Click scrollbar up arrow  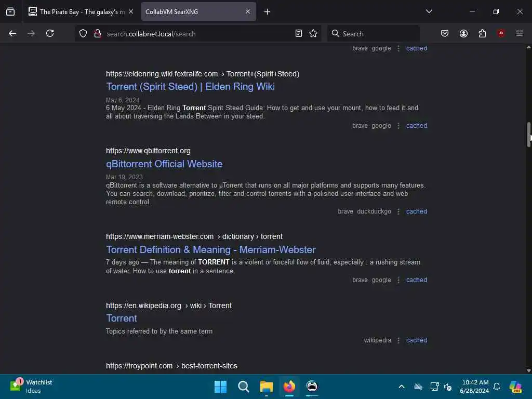[528, 47]
